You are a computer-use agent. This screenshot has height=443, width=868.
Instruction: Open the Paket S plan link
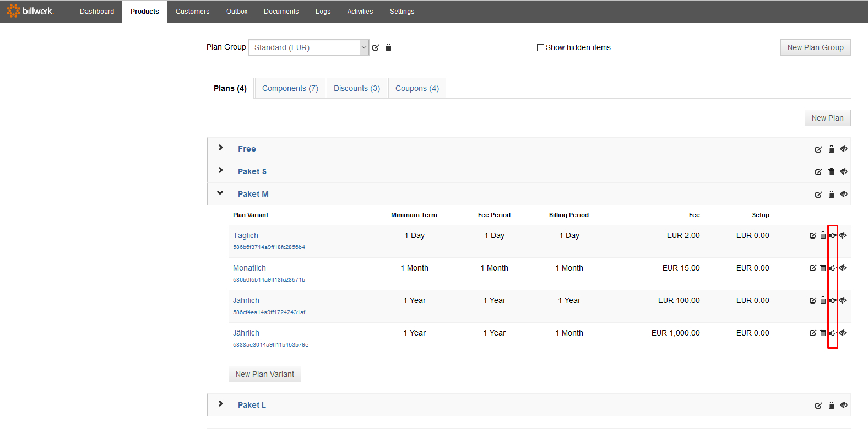tap(252, 171)
